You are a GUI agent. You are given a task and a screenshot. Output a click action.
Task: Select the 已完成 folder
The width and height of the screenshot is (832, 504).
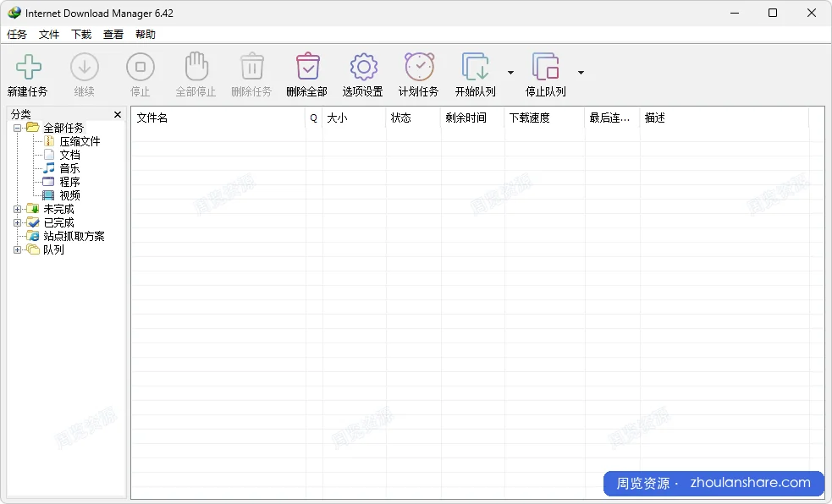click(x=58, y=222)
